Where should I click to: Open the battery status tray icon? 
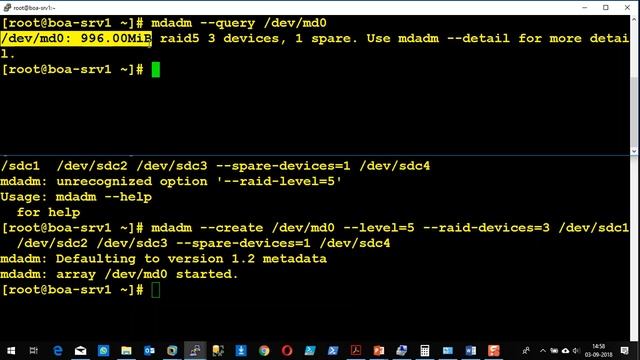pyautogui.click(x=554, y=351)
